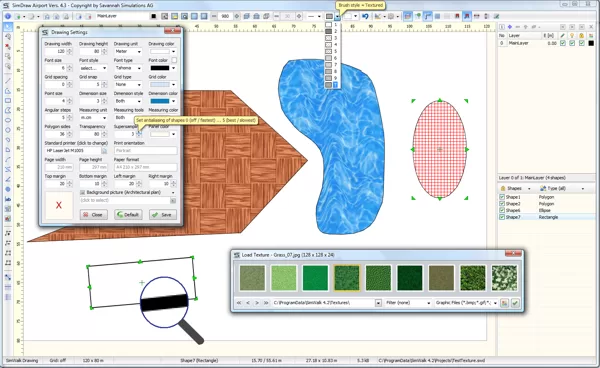The height and width of the screenshot is (368, 600).
Task: Go to next texture with right arrow
Action: pos(257,303)
